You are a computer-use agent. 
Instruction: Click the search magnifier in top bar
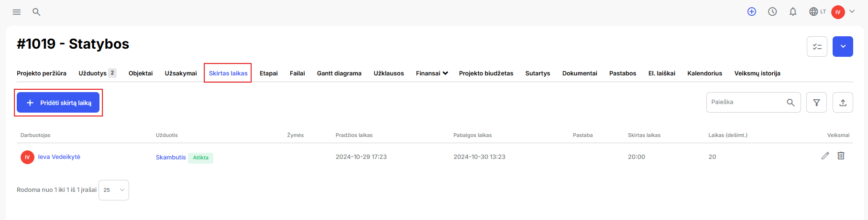36,12
